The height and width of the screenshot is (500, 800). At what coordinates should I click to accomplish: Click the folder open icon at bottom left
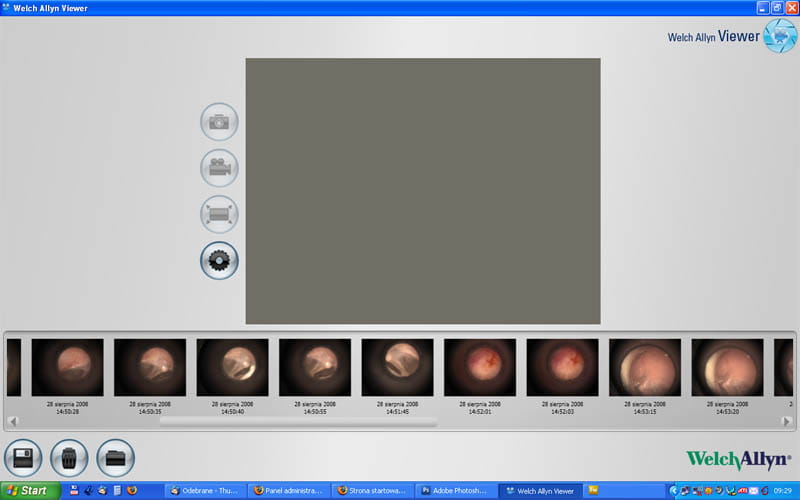[116, 457]
